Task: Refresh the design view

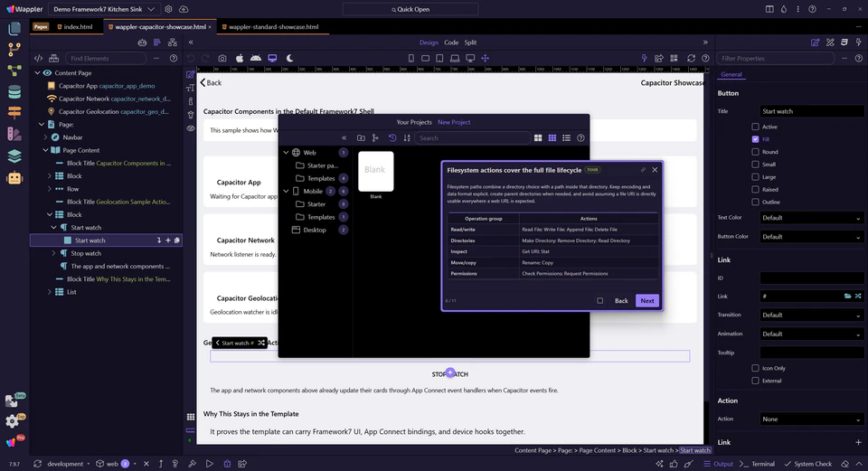Action: [691, 58]
